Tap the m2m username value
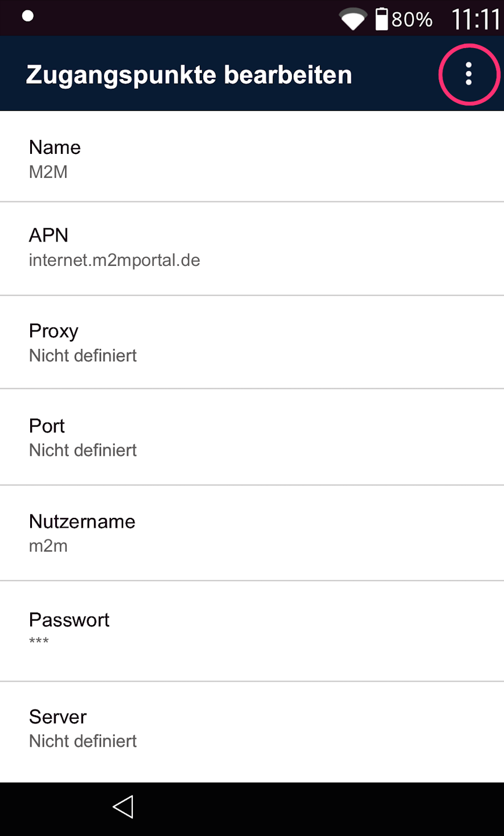 [x=48, y=546]
